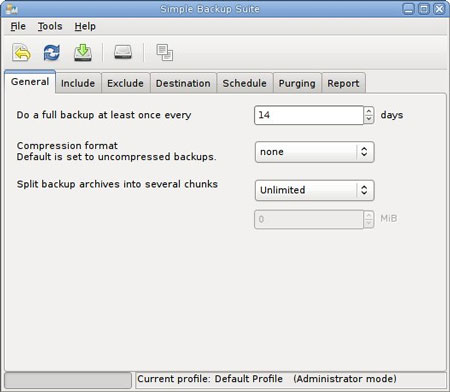Open the Help menu
The height and width of the screenshot is (392, 450).
point(85,26)
